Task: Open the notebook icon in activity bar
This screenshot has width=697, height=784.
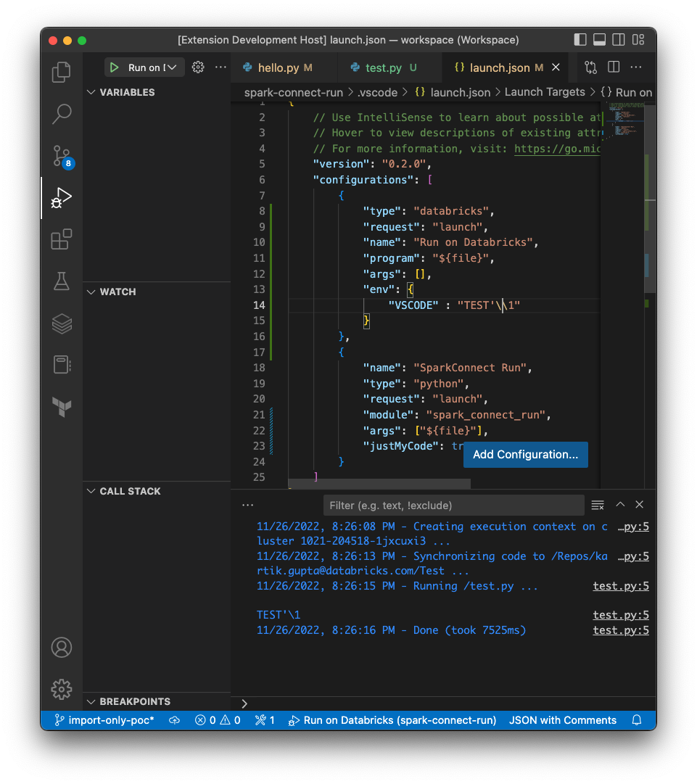Action: click(x=62, y=365)
